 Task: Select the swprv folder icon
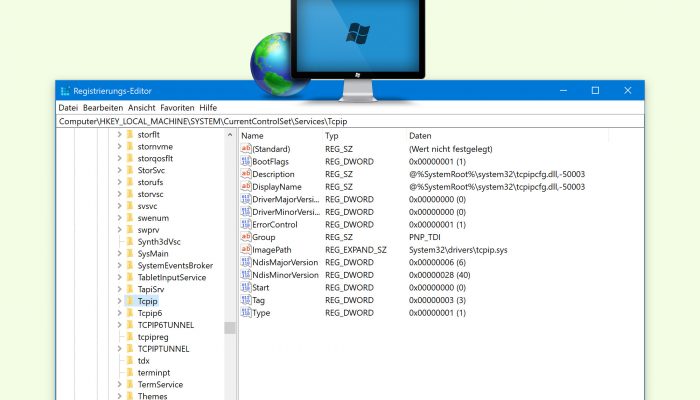[130, 229]
